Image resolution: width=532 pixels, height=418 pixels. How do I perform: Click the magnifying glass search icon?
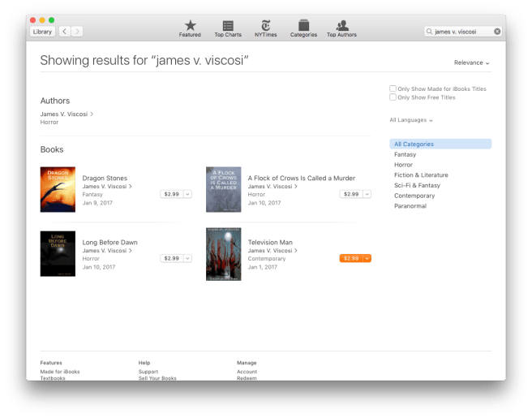[429, 32]
